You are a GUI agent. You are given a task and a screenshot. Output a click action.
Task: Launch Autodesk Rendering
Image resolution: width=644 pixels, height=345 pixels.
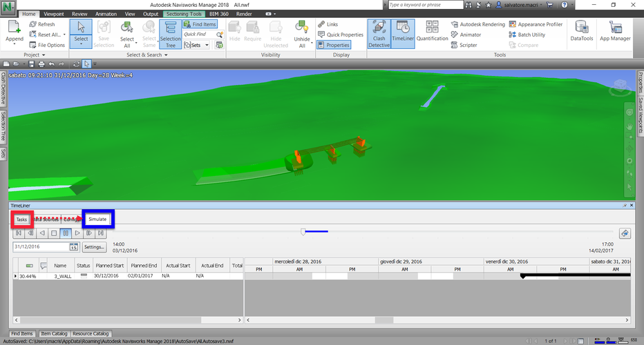(477, 24)
